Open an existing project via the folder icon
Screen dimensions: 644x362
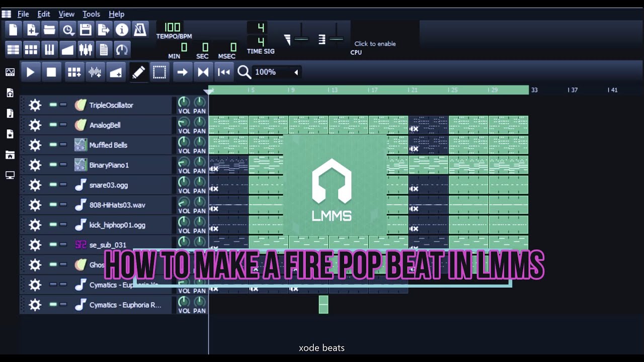tap(49, 30)
